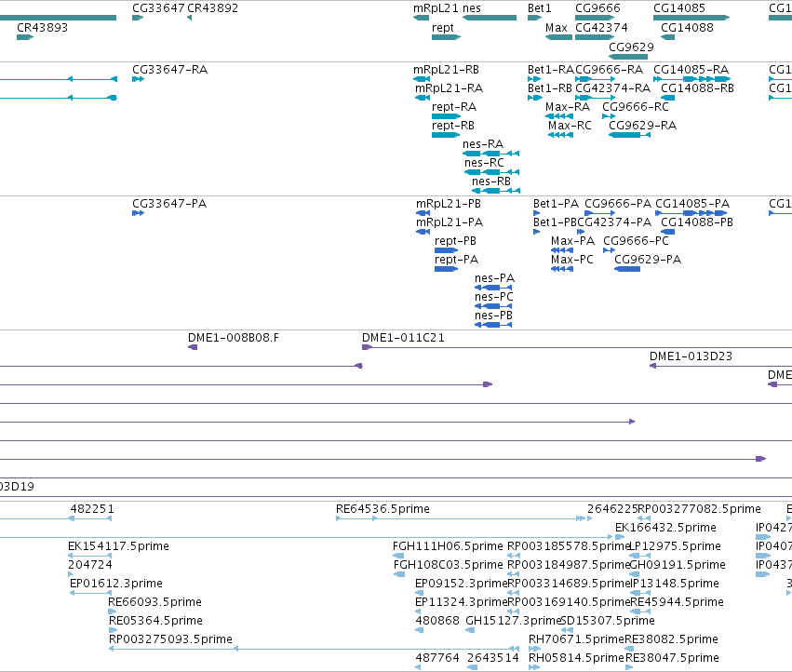This screenshot has height=672, width=792.
Task: Click the nes-RA transcript glyph
Action: pos(491,153)
